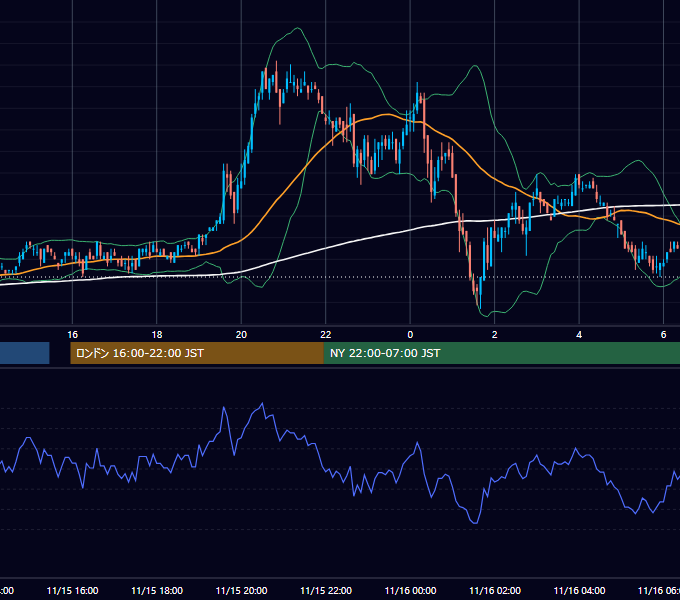680x600 pixels.
Task: Click the 20 hour axis label
Action: [x=241, y=335]
